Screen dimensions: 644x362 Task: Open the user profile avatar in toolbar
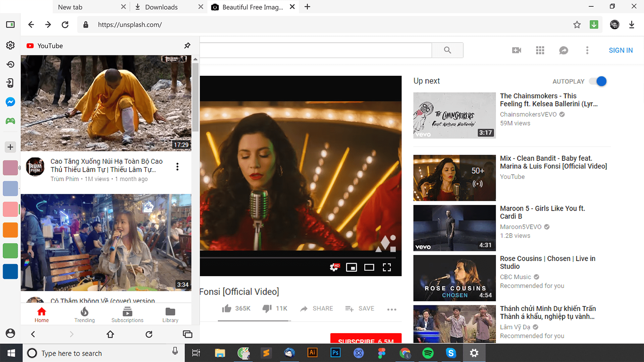coord(614,24)
